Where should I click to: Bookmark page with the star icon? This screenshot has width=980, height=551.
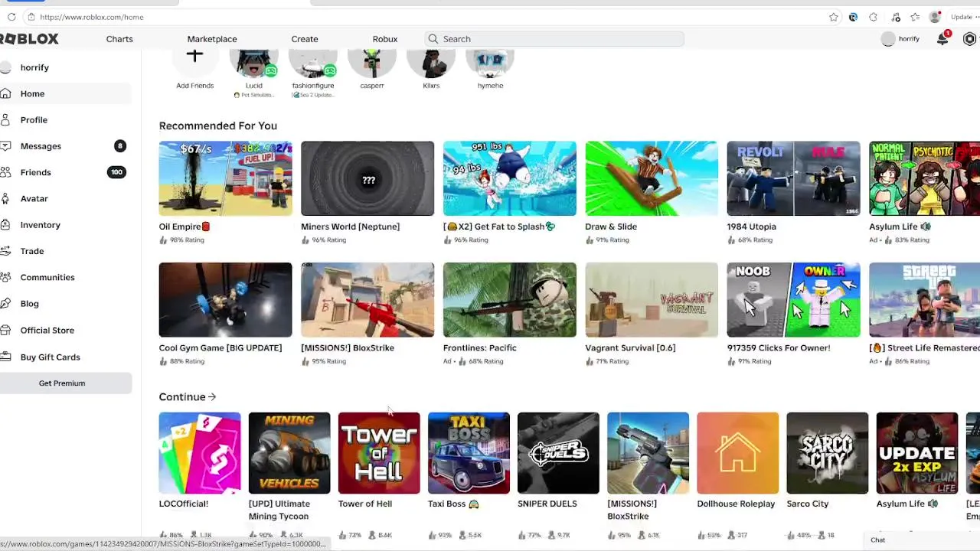tap(833, 17)
